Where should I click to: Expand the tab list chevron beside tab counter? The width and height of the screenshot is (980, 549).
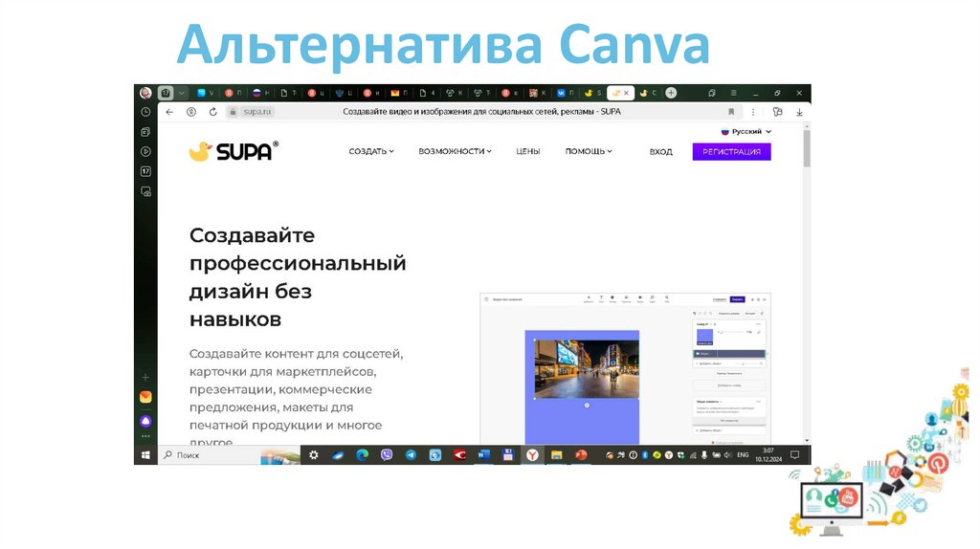coord(181,93)
